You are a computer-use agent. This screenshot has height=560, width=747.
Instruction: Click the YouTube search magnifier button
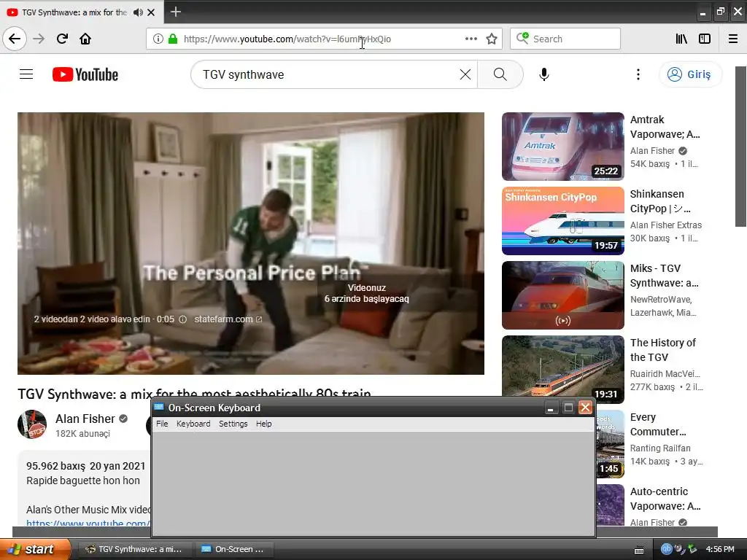coord(500,74)
